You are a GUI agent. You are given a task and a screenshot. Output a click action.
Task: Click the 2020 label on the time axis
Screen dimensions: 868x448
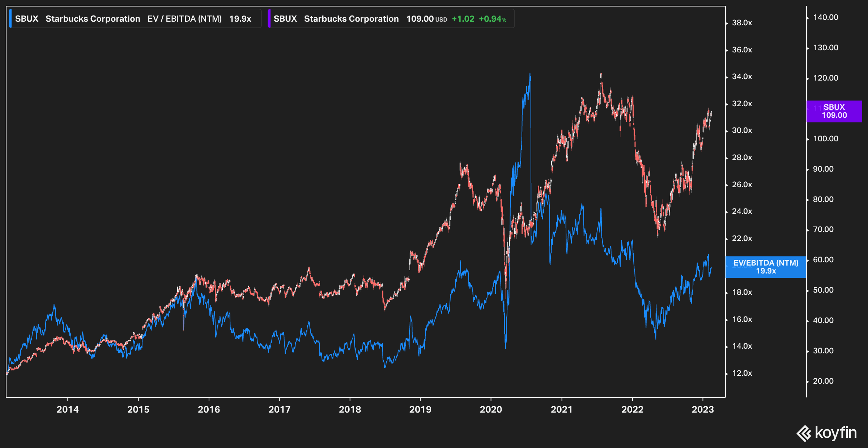(x=491, y=410)
